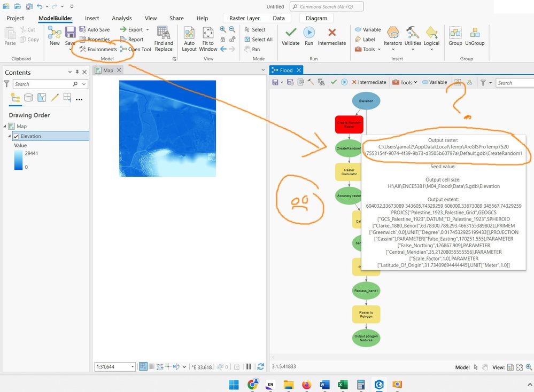Image resolution: width=534 pixels, height=392 pixels.
Task: Click the UnGroup ribbon button
Action: tap(475, 36)
